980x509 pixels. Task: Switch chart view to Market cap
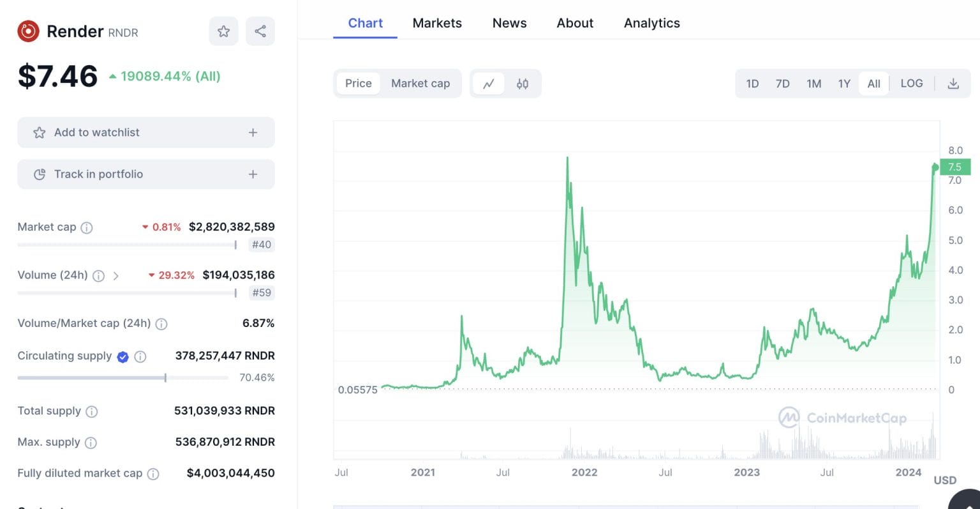click(420, 83)
